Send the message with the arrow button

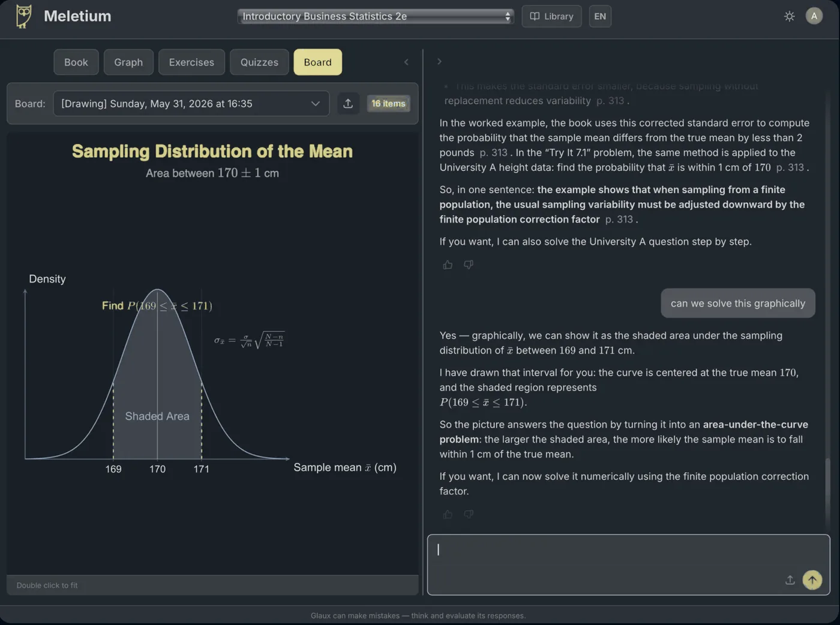812,580
